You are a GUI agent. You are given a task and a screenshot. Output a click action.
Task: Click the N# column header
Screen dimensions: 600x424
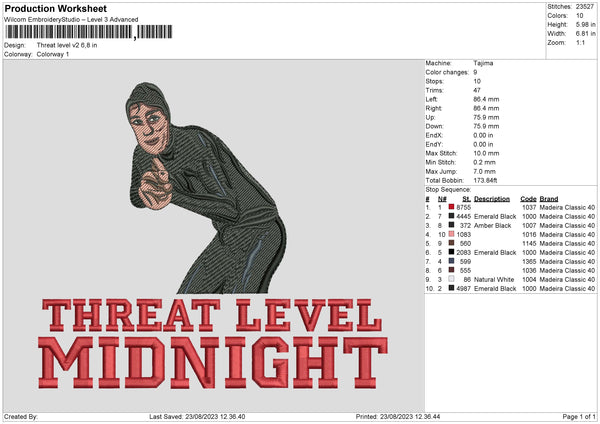[442, 199]
